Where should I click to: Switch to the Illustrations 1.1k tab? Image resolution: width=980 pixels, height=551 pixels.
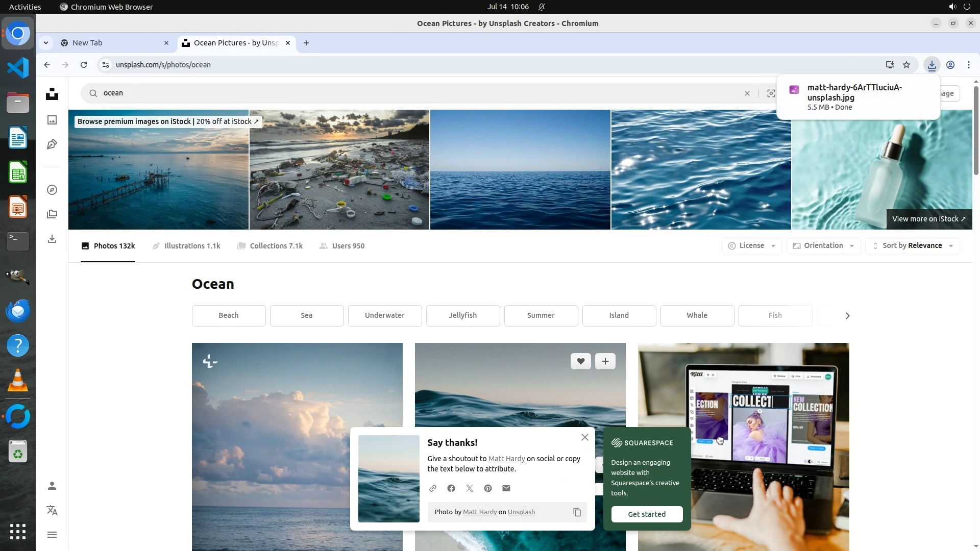click(x=186, y=246)
